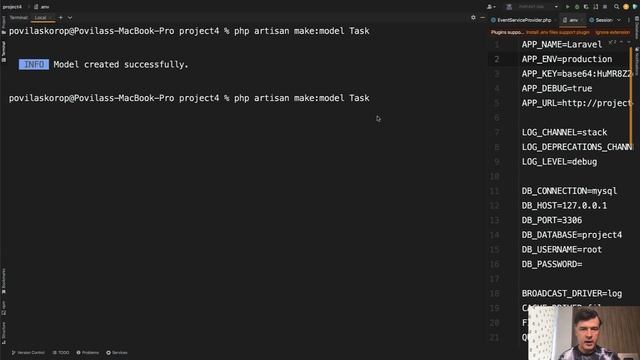Image resolution: width=640 pixels, height=360 pixels.
Task: Click the teal shield icon top-right
Action: click(x=636, y=7)
